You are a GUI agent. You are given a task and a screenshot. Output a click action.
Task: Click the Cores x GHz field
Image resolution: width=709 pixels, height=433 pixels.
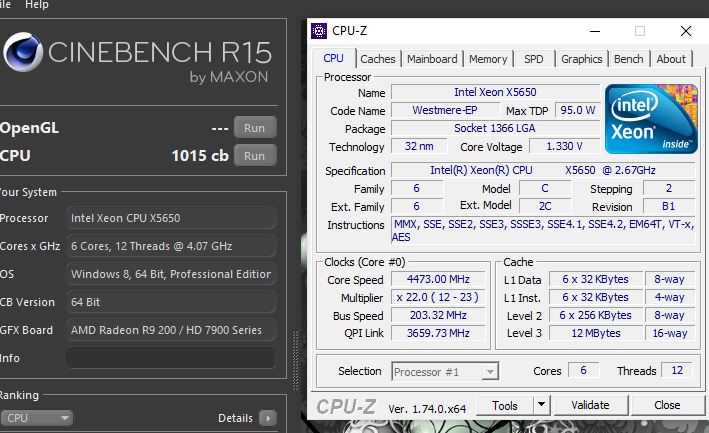(x=171, y=246)
